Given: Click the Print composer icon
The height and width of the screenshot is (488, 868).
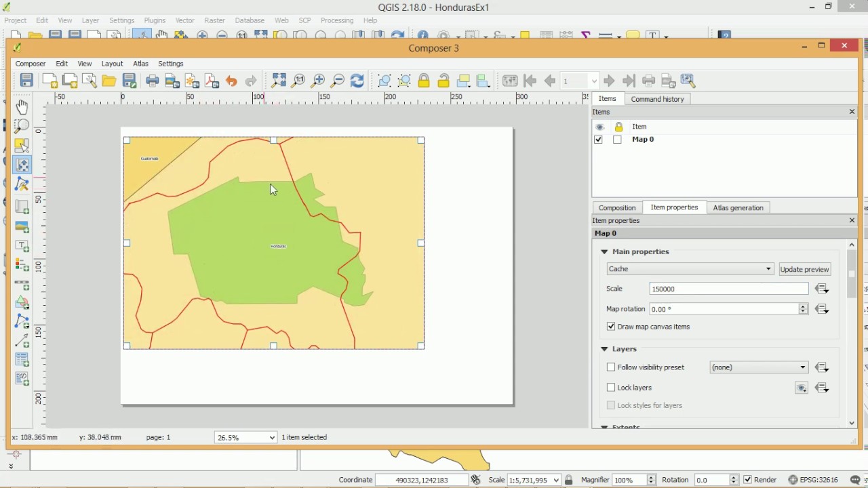Looking at the screenshot, I should coord(153,81).
